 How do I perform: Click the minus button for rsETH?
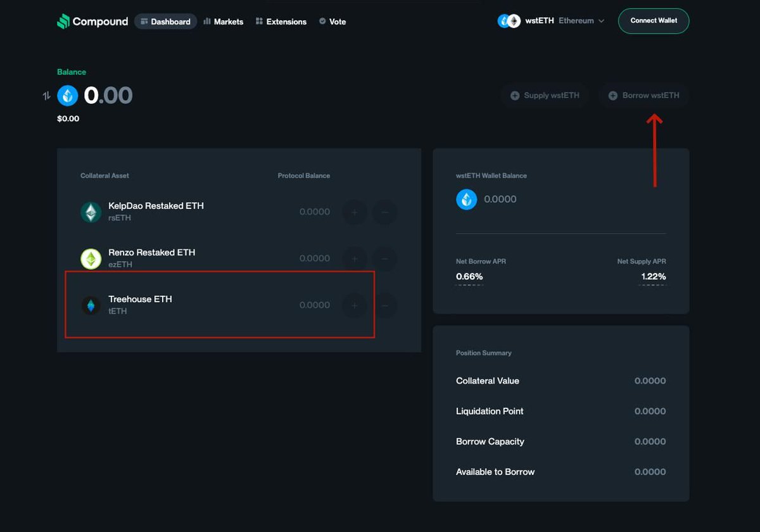pyautogui.click(x=384, y=212)
